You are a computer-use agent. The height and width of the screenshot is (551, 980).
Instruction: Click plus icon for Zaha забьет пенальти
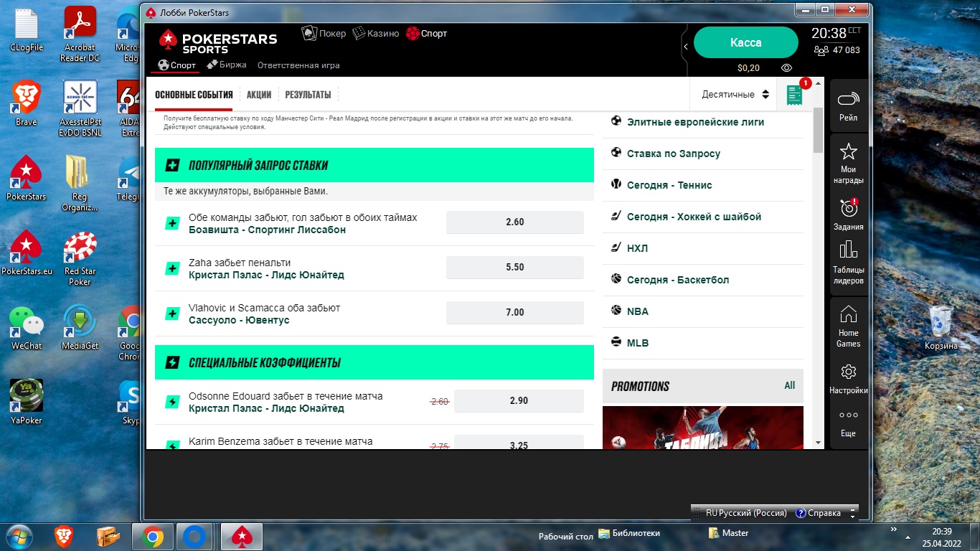pyautogui.click(x=172, y=268)
